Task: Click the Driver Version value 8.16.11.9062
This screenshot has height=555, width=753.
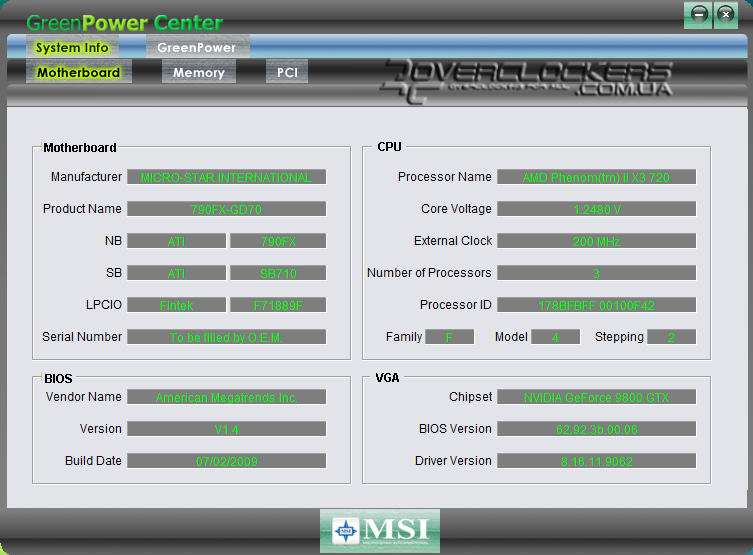Action: click(x=596, y=461)
